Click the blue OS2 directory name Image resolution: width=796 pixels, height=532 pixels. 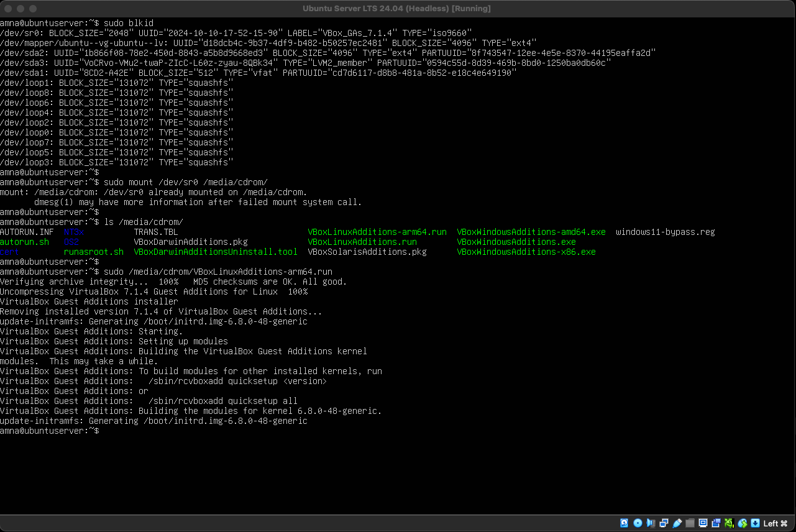coord(71,242)
